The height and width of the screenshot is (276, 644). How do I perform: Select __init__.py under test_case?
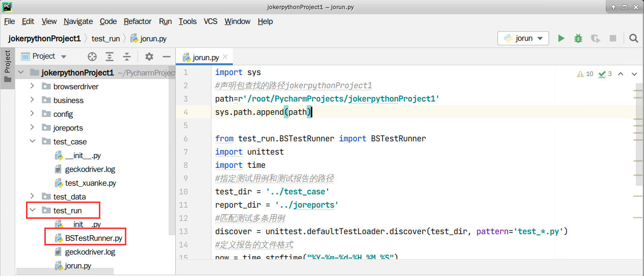pyautogui.click(x=83, y=155)
